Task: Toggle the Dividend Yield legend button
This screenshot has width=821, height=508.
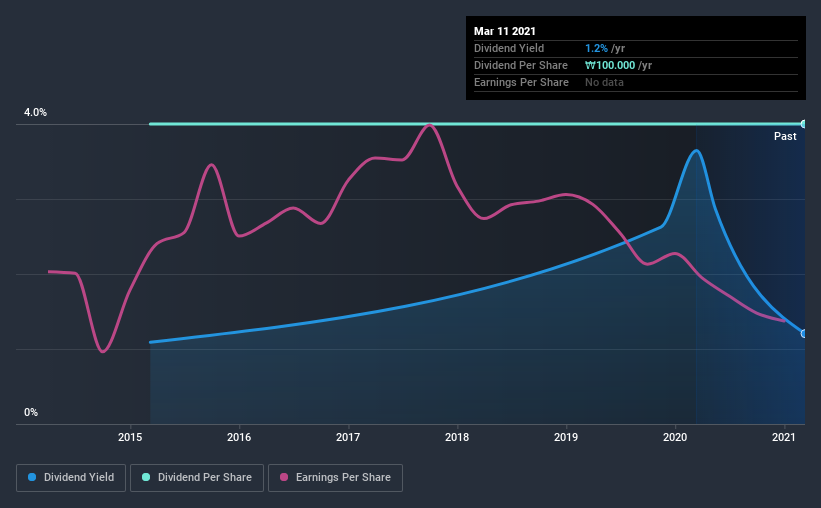Action: (x=71, y=478)
